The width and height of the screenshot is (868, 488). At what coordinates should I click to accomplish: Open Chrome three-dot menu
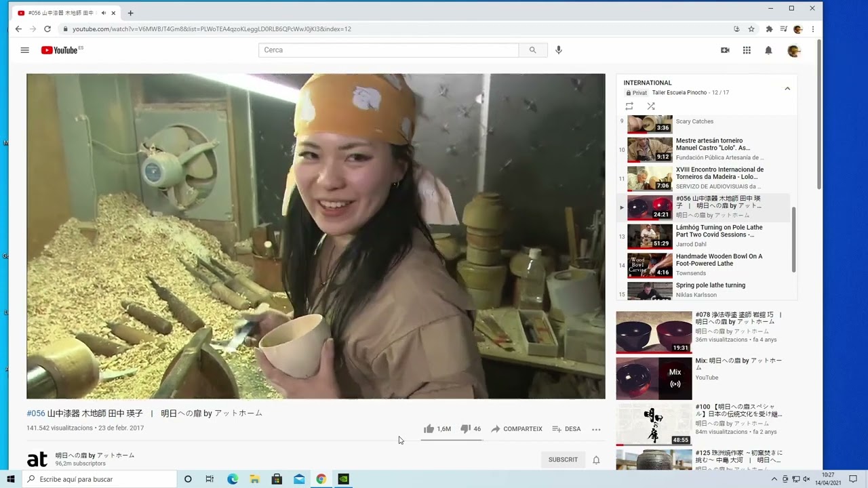[x=812, y=29]
